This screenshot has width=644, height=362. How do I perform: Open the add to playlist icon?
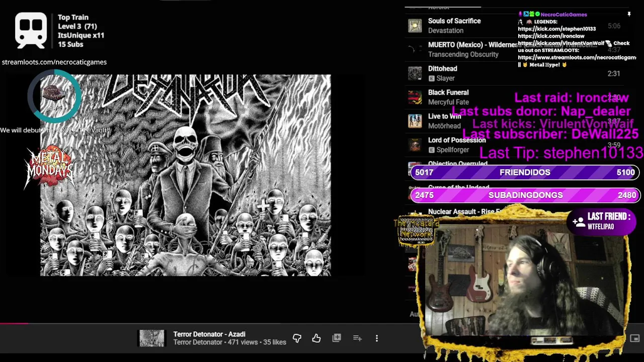[357, 338]
